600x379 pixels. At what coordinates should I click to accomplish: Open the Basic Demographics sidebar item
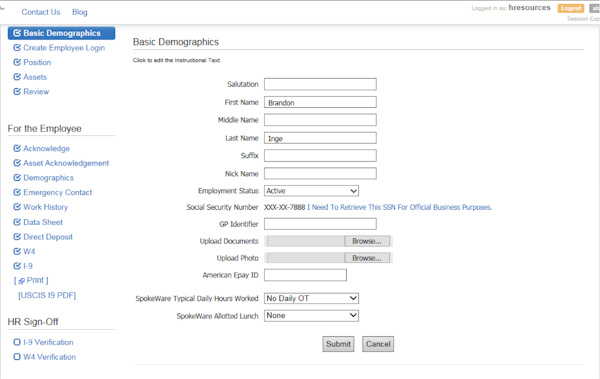tap(61, 33)
